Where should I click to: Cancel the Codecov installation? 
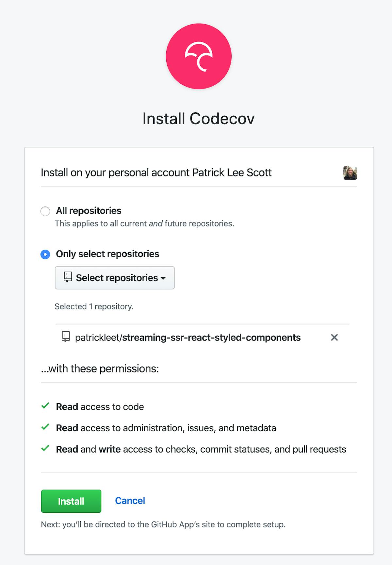[x=130, y=500]
